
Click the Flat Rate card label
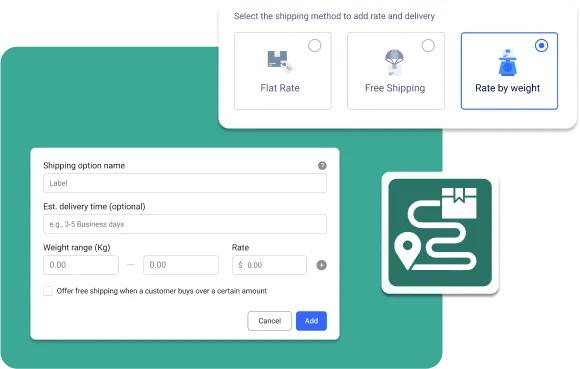point(280,88)
